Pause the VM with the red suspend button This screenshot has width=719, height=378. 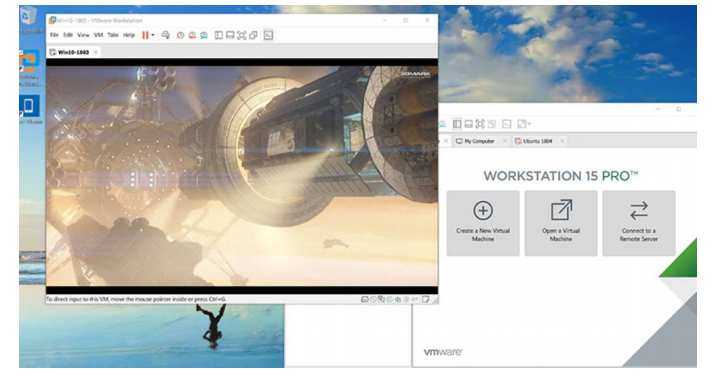(x=145, y=35)
